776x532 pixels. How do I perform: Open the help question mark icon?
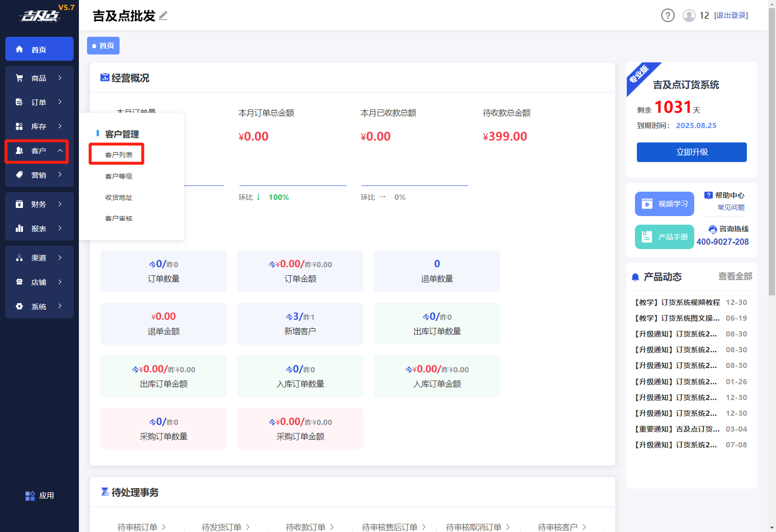click(x=667, y=16)
